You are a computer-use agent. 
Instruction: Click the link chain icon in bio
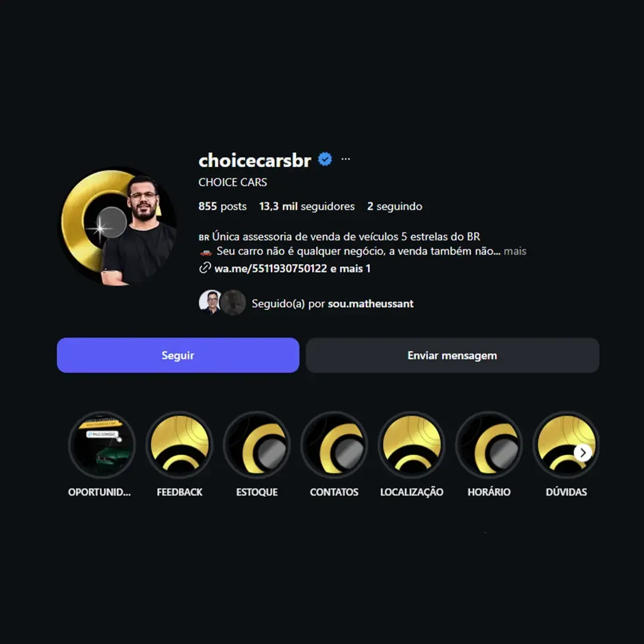205,268
